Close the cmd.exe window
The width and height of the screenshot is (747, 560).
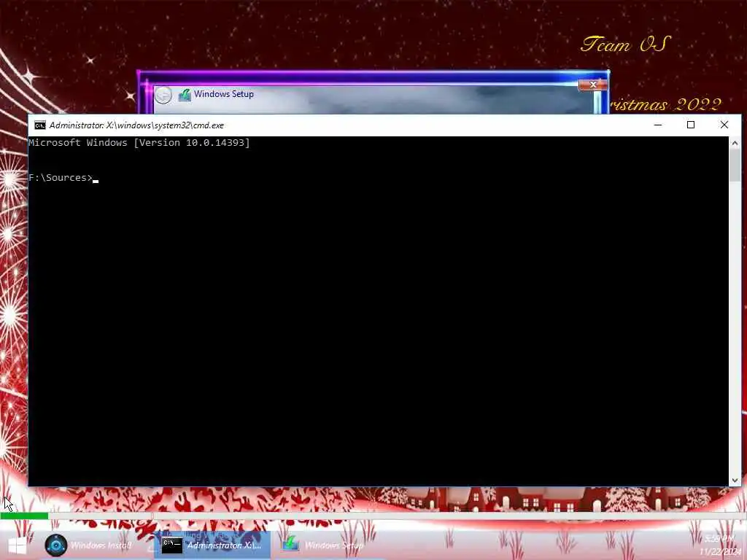pyautogui.click(x=724, y=125)
